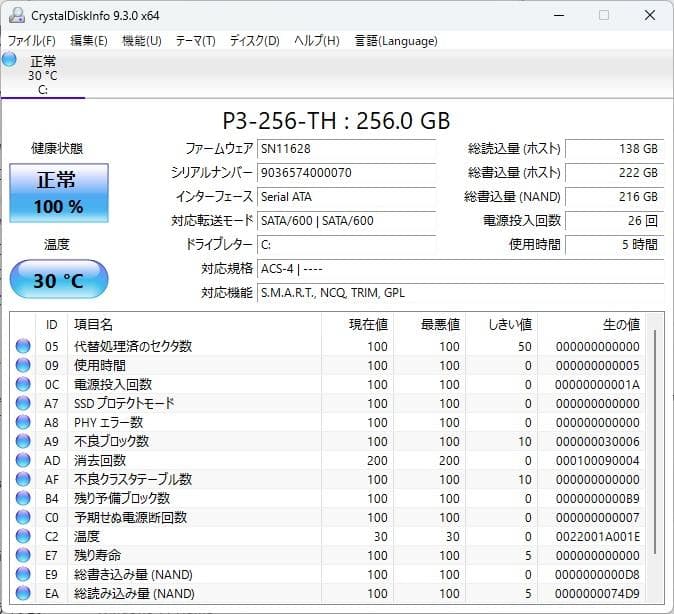Click the 正常 100 % health status button
The width and height of the screenshot is (674, 614).
point(59,193)
